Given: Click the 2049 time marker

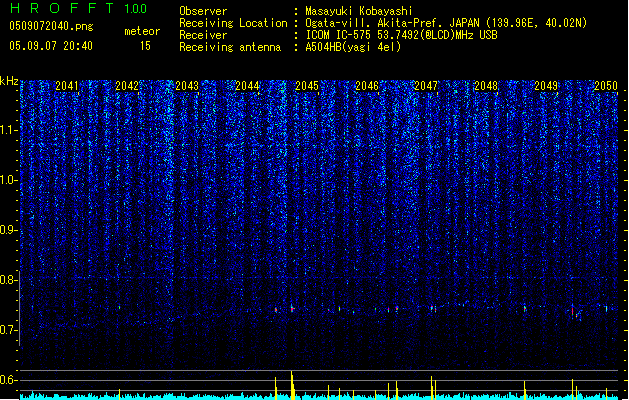Looking at the screenshot, I should 546,86.
